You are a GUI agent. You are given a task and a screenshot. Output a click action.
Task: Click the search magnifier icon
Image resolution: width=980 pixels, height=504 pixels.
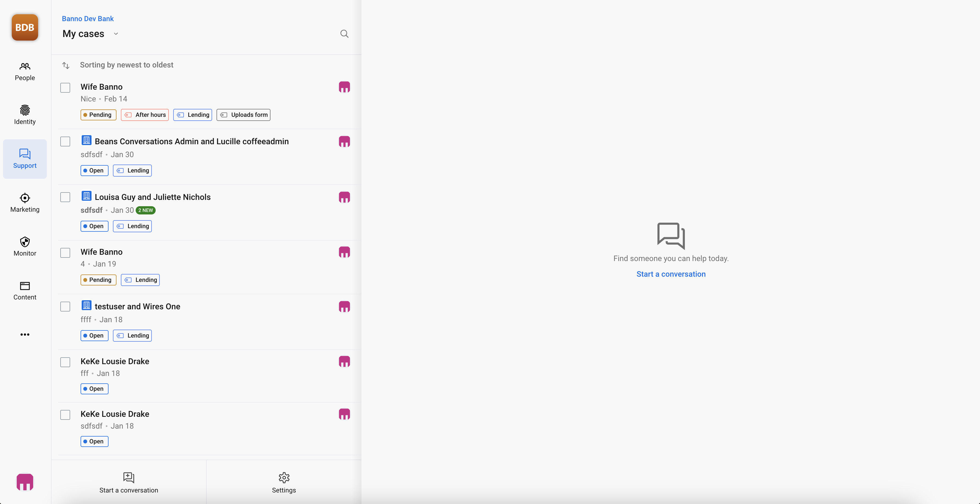pyautogui.click(x=344, y=34)
